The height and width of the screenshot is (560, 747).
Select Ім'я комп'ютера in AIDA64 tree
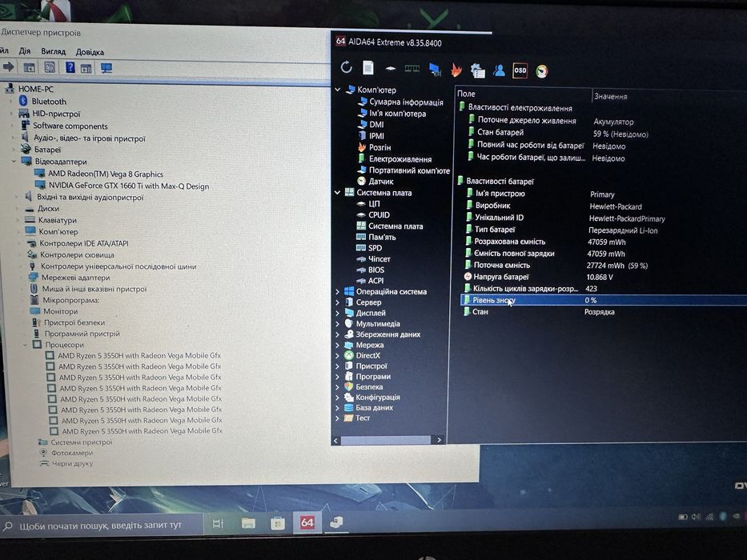click(397, 114)
